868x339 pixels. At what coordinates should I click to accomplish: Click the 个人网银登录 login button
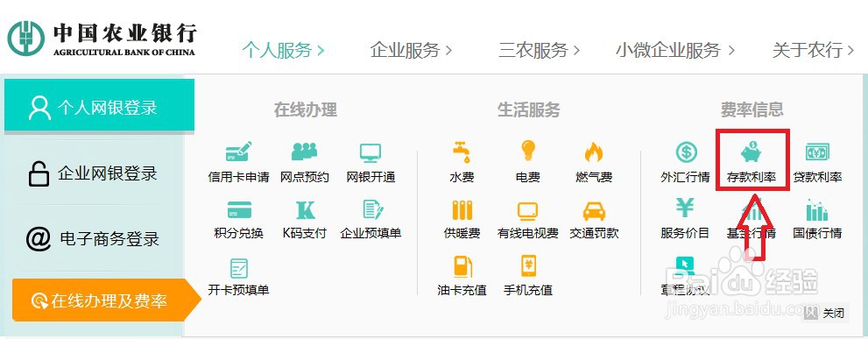coord(99,105)
